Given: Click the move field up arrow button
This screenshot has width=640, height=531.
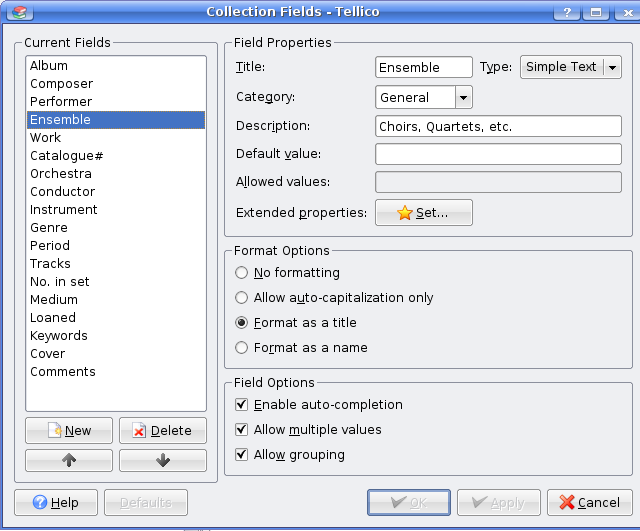Looking at the screenshot, I should click(68, 461).
